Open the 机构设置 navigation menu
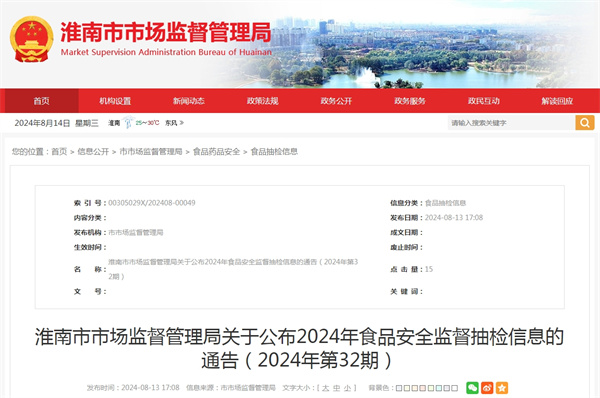This screenshot has height=398, width=600. click(x=115, y=101)
